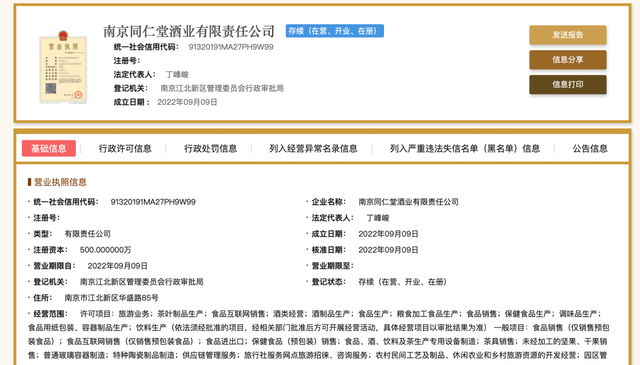The height and width of the screenshot is (365, 640).
Task: Click 住所 value 南京市江北新区华盛路85号
Action: click(x=111, y=298)
